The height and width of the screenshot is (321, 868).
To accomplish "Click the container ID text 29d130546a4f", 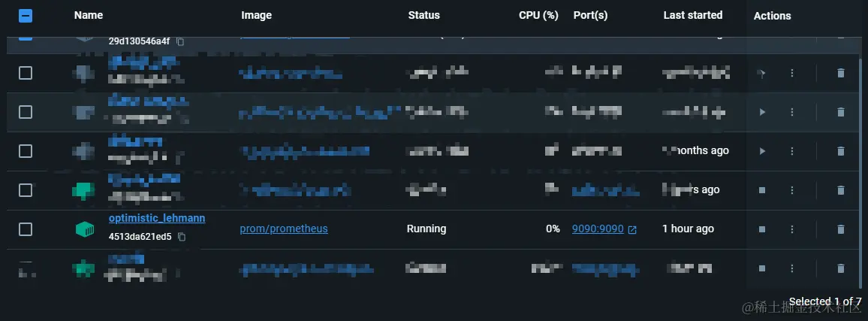I will coord(139,41).
